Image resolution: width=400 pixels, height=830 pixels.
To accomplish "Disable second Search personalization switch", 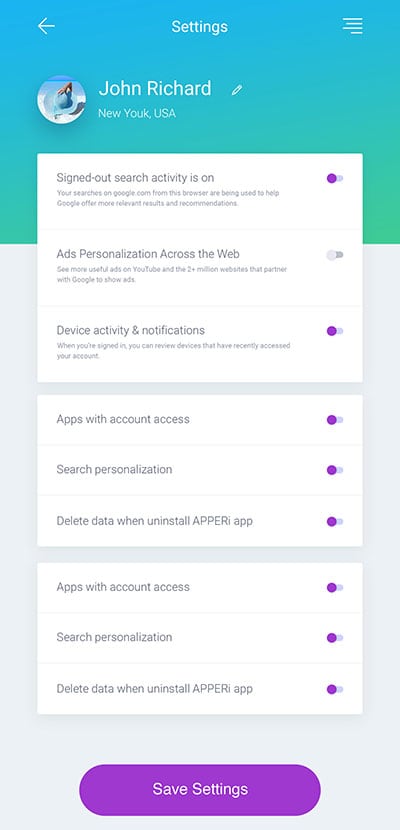I will pyautogui.click(x=335, y=638).
